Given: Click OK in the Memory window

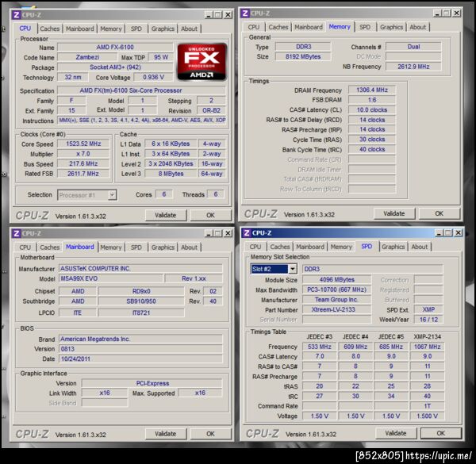Looking at the screenshot, I should point(440,213).
